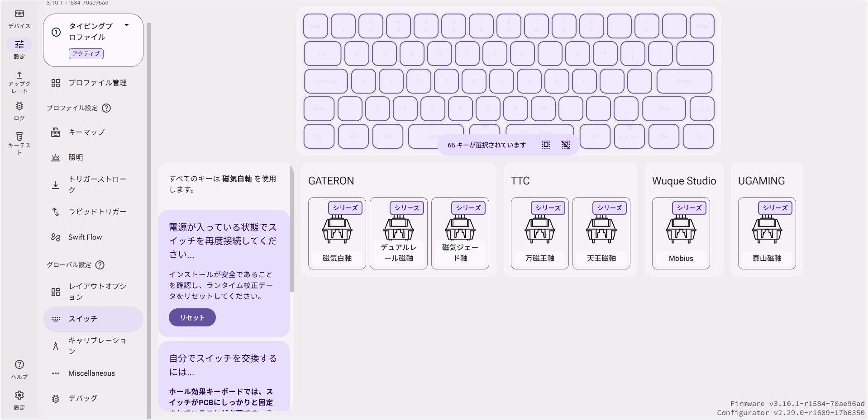The height and width of the screenshot is (420, 868).
Task: Click the bottom 設定 gear icon
Action: pos(19,395)
